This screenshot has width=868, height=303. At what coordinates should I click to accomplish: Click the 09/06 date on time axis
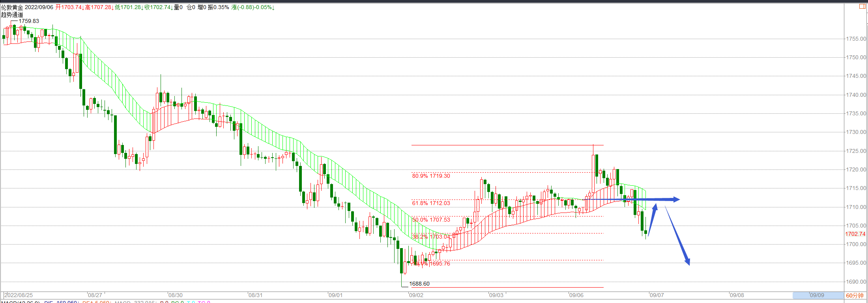pos(576,295)
